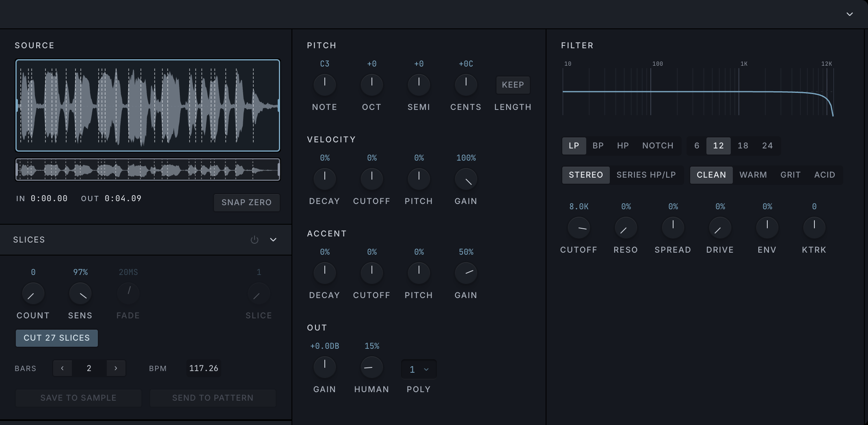Click the Accent Gain knob at 50%
Screen dimensions: 868x425
click(x=466, y=273)
